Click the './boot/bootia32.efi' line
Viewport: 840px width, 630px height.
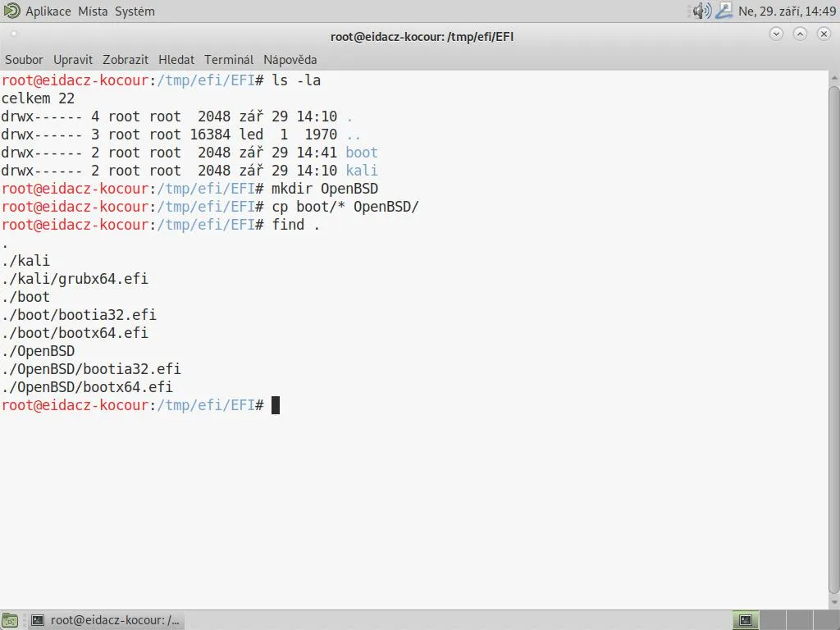pyautogui.click(x=79, y=315)
